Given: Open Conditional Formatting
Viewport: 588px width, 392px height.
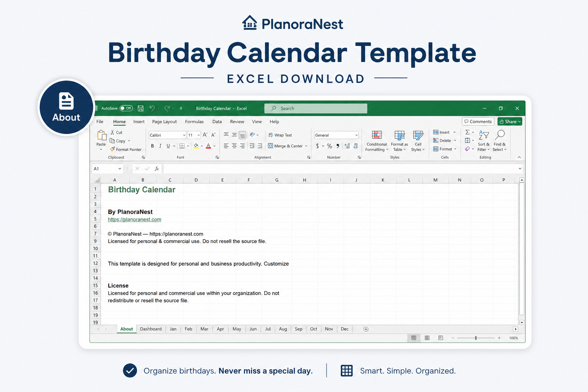Looking at the screenshot, I should pos(377,141).
